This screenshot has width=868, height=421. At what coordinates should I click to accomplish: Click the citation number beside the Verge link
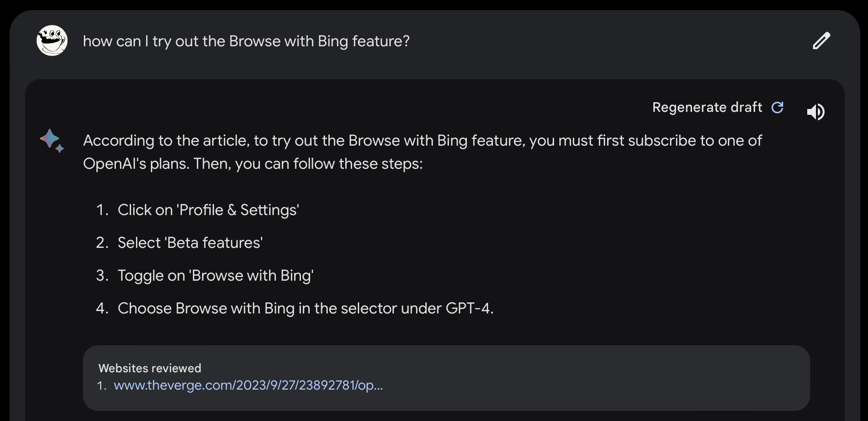coord(102,386)
